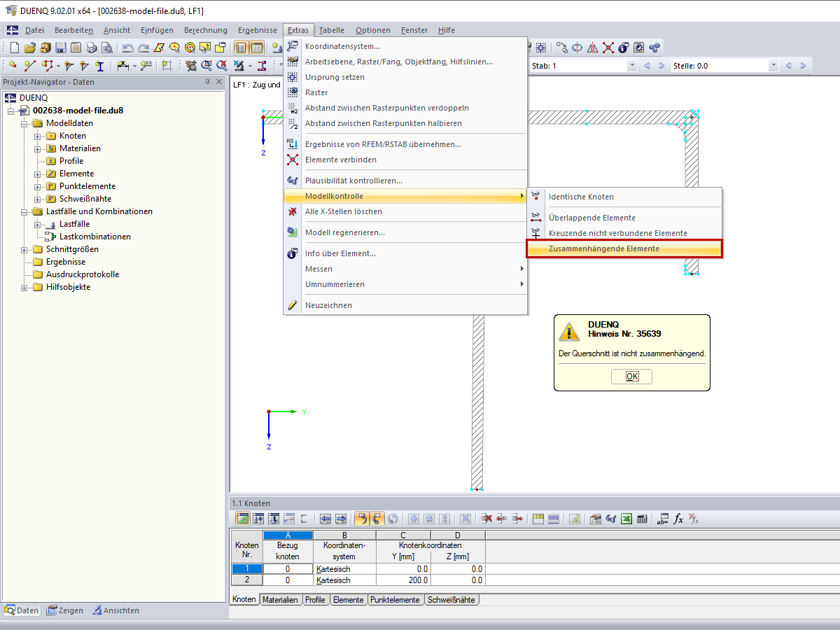Screen dimensions: 840x630
Task: Activate the zoom window icon
Action: pyautogui.click(x=207, y=65)
